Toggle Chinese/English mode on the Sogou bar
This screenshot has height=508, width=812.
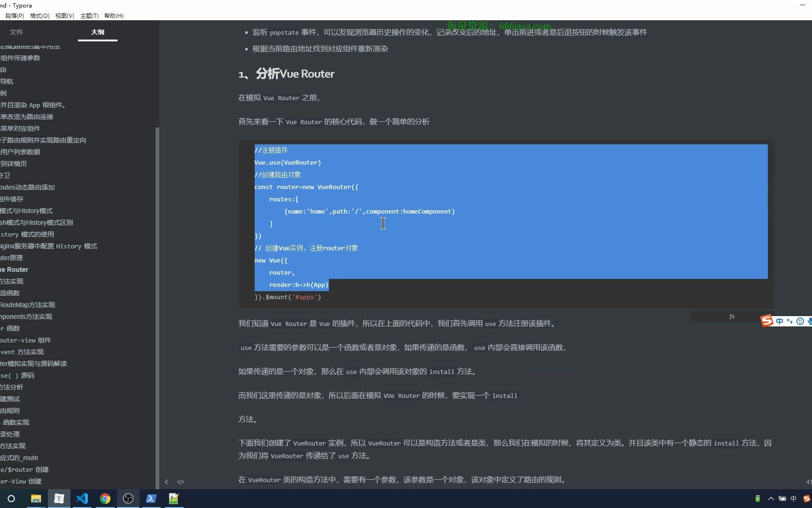tap(780, 321)
